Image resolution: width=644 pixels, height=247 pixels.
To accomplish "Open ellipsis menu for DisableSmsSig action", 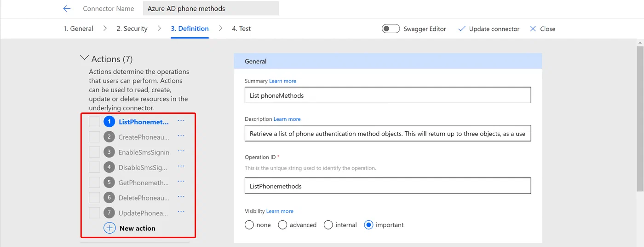I will [x=181, y=166].
